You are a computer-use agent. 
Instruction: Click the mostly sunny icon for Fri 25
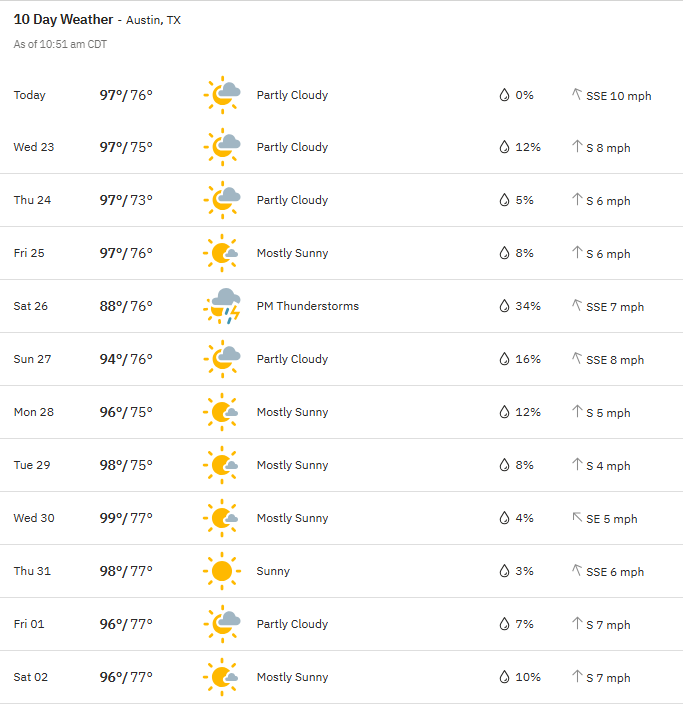click(221, 253)
